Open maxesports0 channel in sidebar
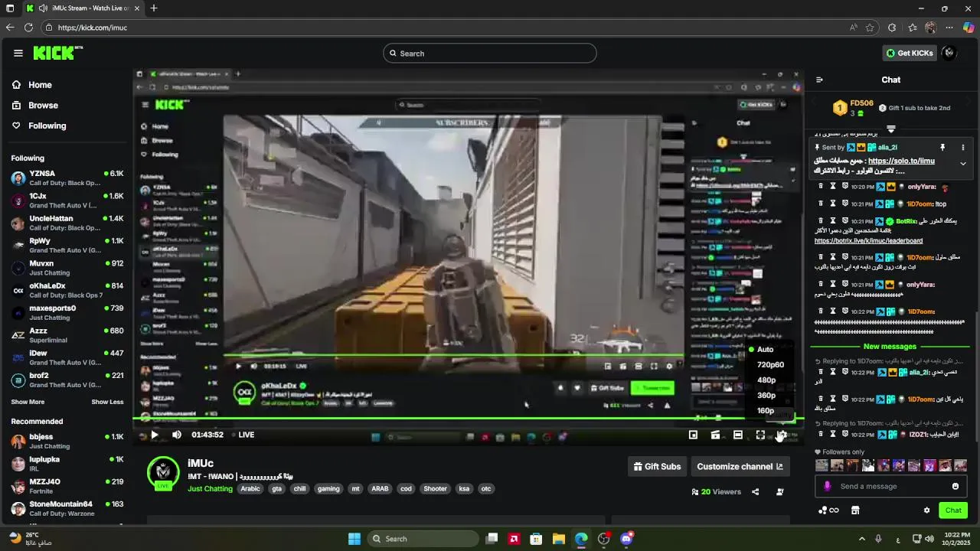This screenshot has width=980, height=551. click(67, 313)
